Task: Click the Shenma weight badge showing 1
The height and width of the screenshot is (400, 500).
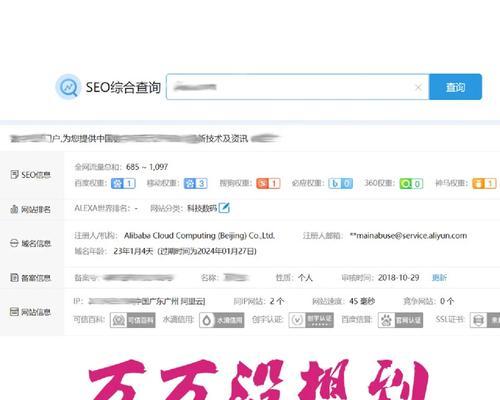Action: (484, 183)
